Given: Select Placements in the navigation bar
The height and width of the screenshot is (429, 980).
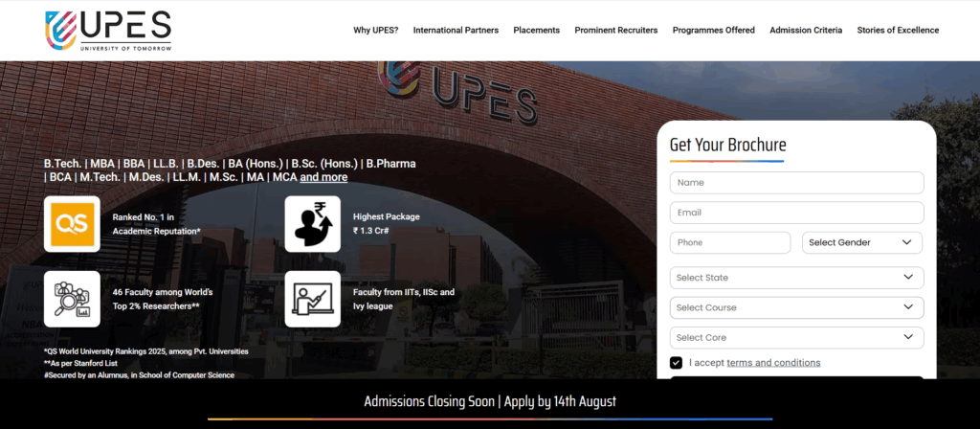Looking at the screenshot, I should point(536,31).
